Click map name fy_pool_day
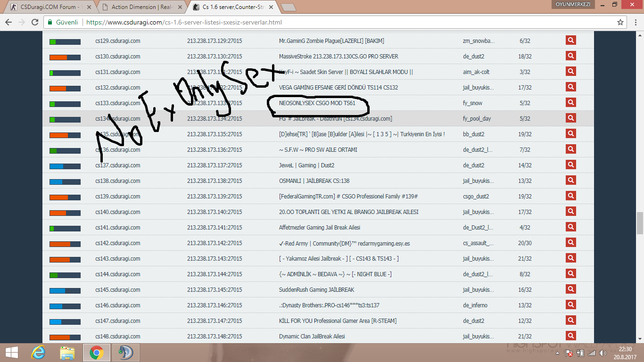The image size is (644, 362). 477,119
